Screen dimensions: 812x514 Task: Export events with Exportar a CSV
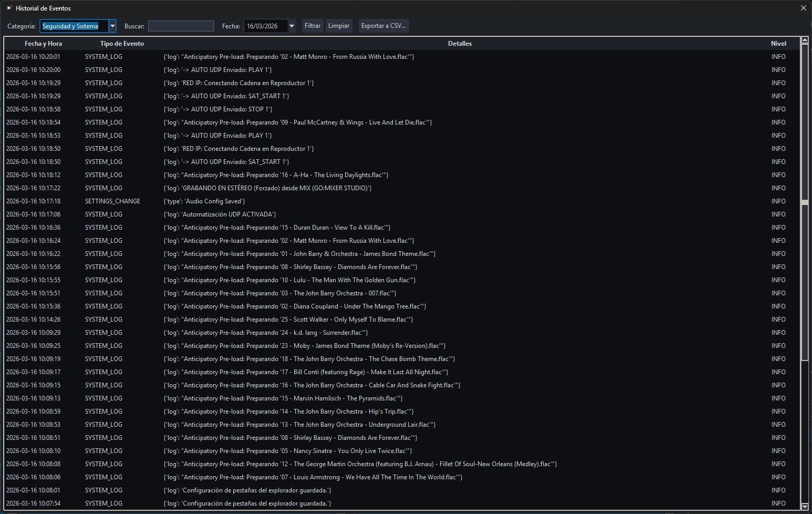click(x=383, y=26)
